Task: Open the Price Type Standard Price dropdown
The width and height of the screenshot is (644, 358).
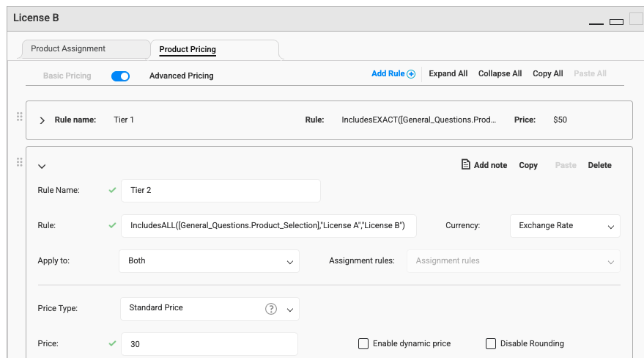Action: click(x=210, y=309)
